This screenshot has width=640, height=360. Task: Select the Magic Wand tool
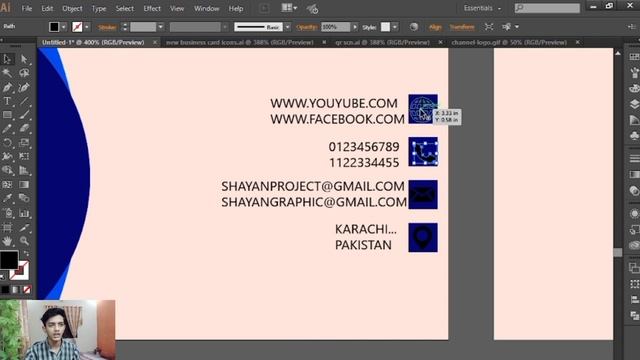7,73
